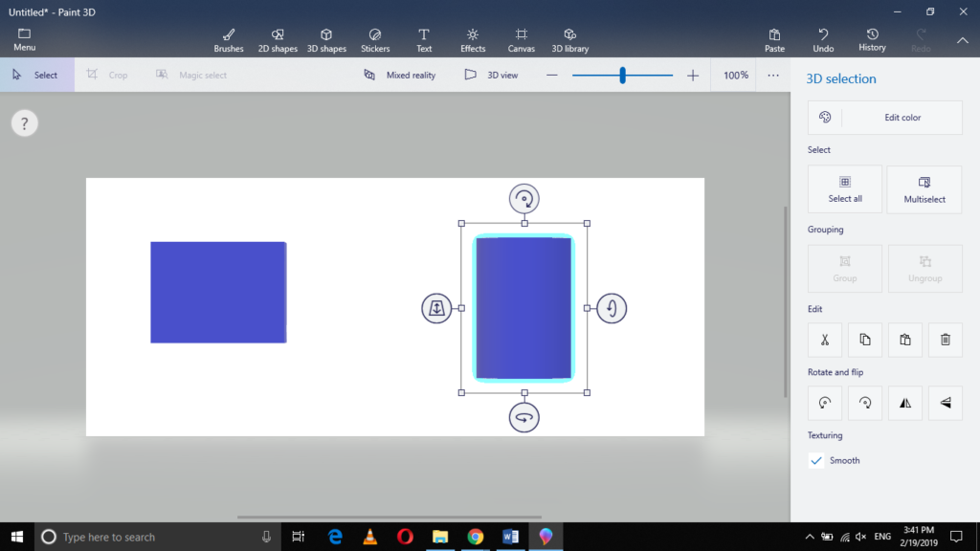Toggle 3D view mode
980x551 pixels.
pyautogui.click(x=491, y=75)
